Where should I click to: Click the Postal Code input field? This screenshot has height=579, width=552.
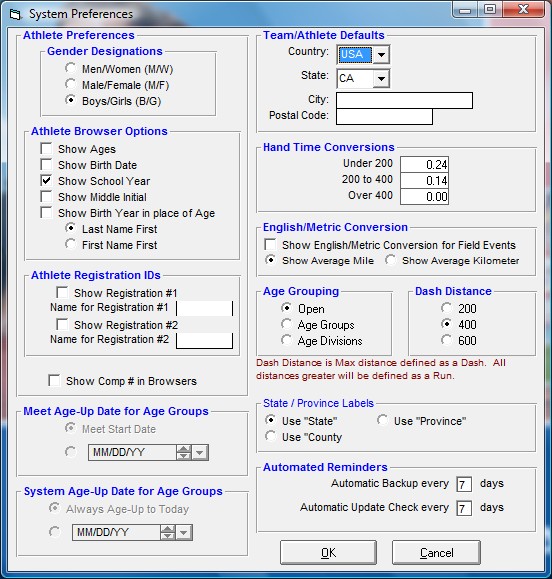point(384,116)
